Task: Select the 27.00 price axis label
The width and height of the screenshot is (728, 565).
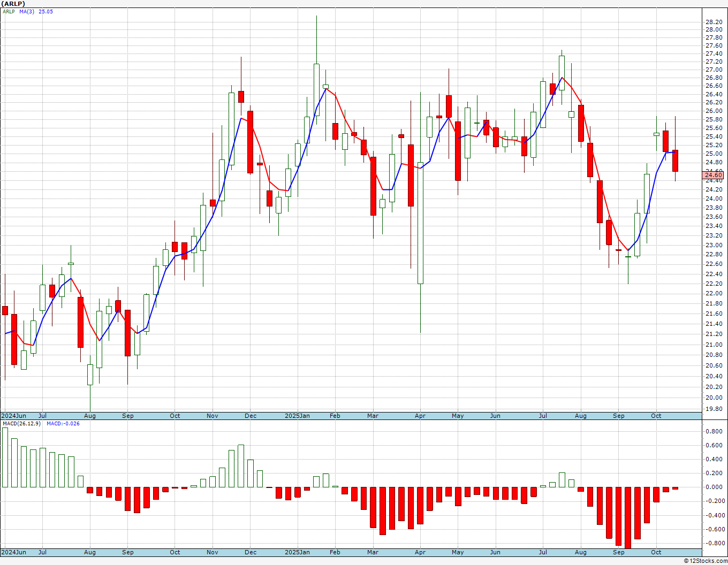Action: pos(714,70)
